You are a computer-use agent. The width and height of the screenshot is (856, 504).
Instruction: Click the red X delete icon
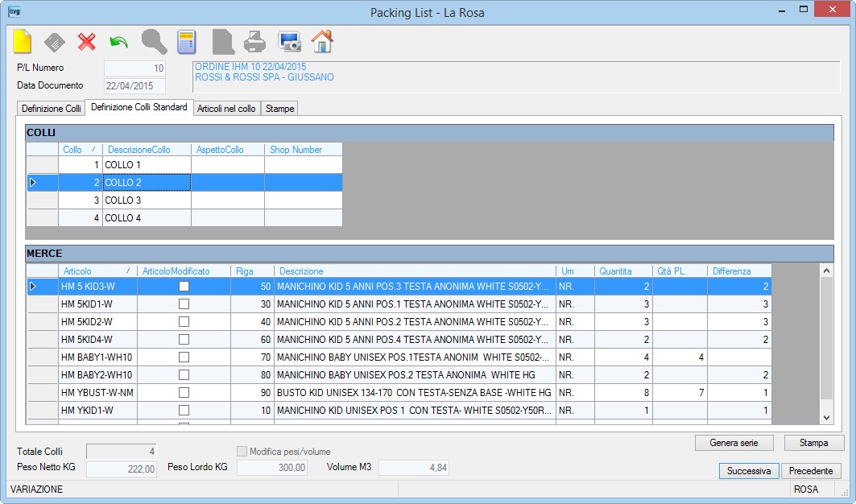coord(87,42)
